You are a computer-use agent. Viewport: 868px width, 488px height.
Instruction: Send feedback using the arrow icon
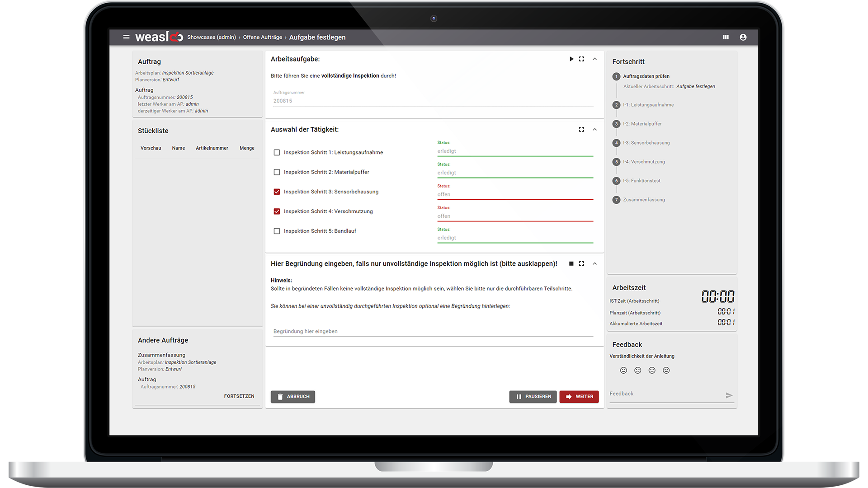coord(729,395)
